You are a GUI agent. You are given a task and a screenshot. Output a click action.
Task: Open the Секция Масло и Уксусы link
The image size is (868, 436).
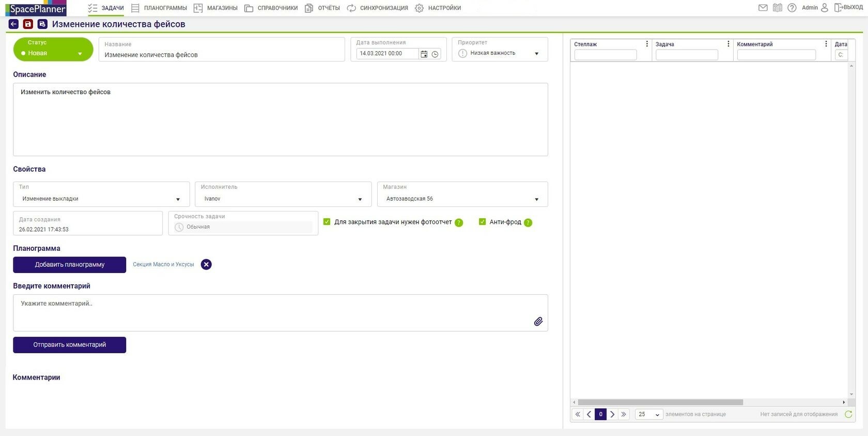click(x=163, y=264)
